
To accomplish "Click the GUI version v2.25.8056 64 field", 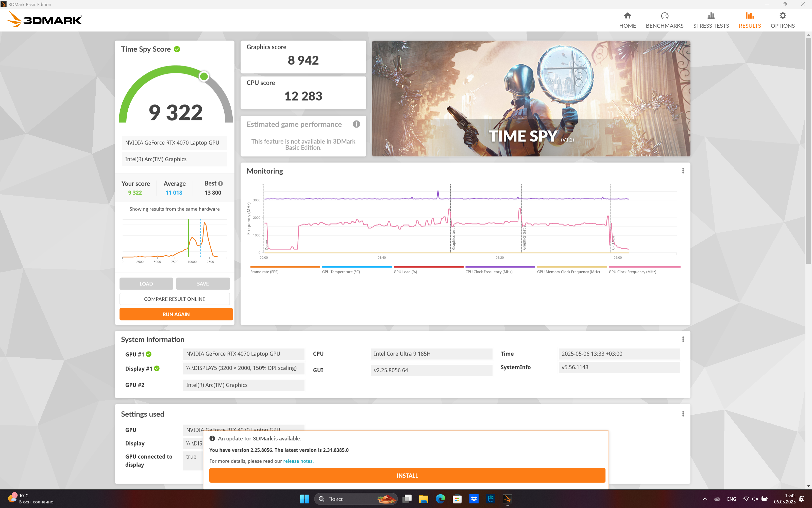I will 431,370.
